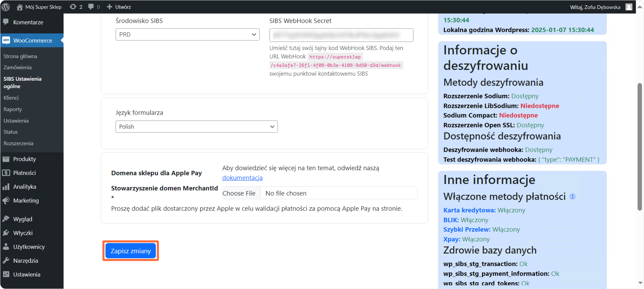
Task: Click info icon beside Włączone metody płatności
Action: tap(573, 197)
